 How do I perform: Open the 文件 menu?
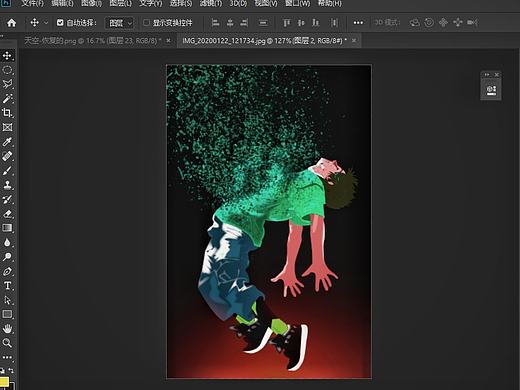coord(33,3)
